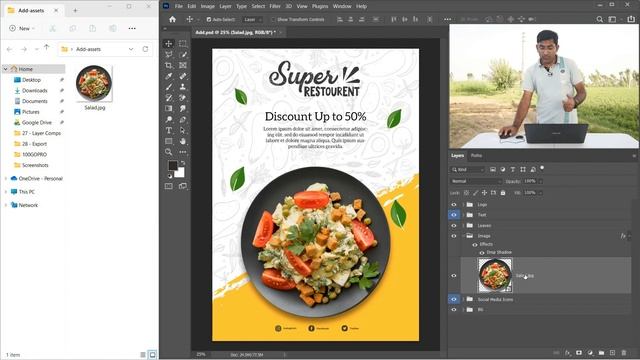
Task: Select the Path Selection tool
Action: (x=182, y=130)
